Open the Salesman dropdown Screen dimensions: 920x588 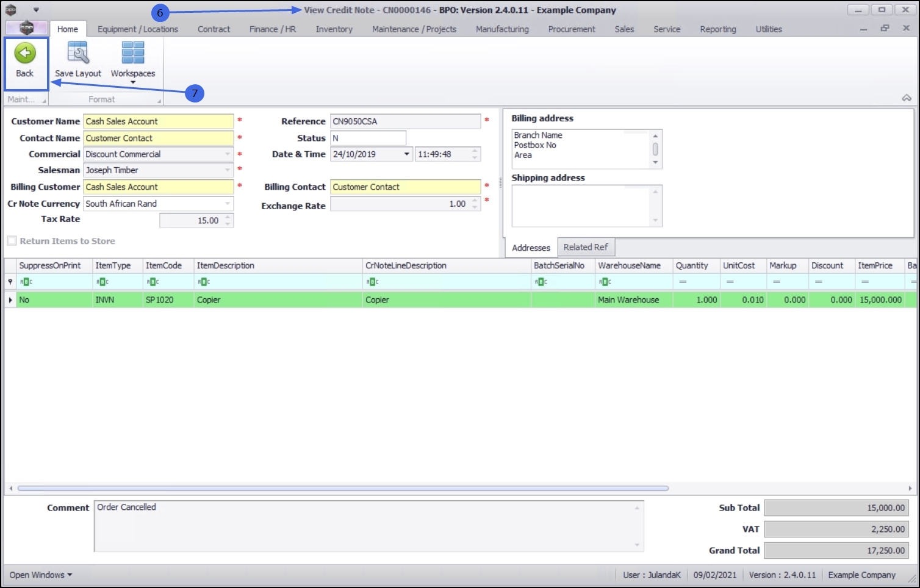coord(228,170)
